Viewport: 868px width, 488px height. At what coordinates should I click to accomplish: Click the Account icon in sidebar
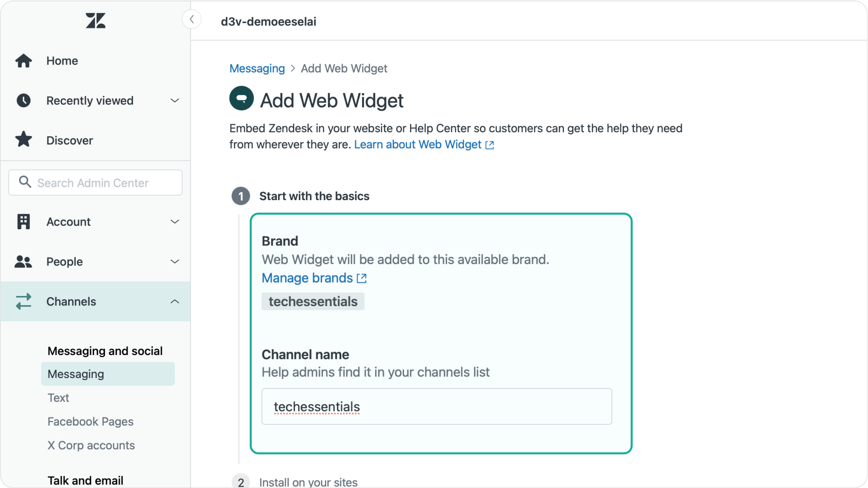pyautogui.click(x=23, y=221)
